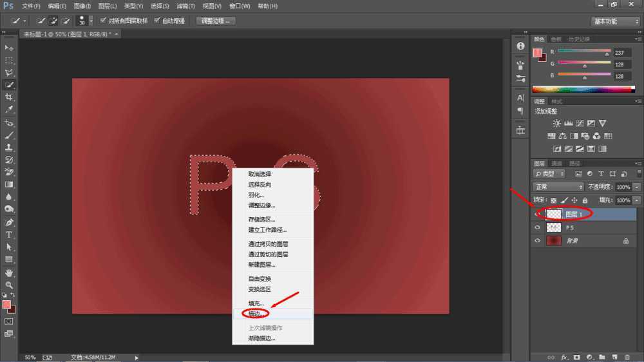Click the 调整边缘... button

tap(215, 21)
